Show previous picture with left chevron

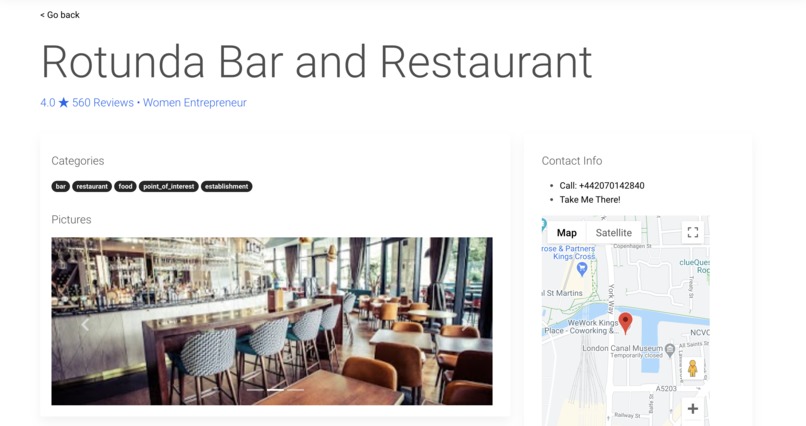pyautogui.click(x=85, y=324)
